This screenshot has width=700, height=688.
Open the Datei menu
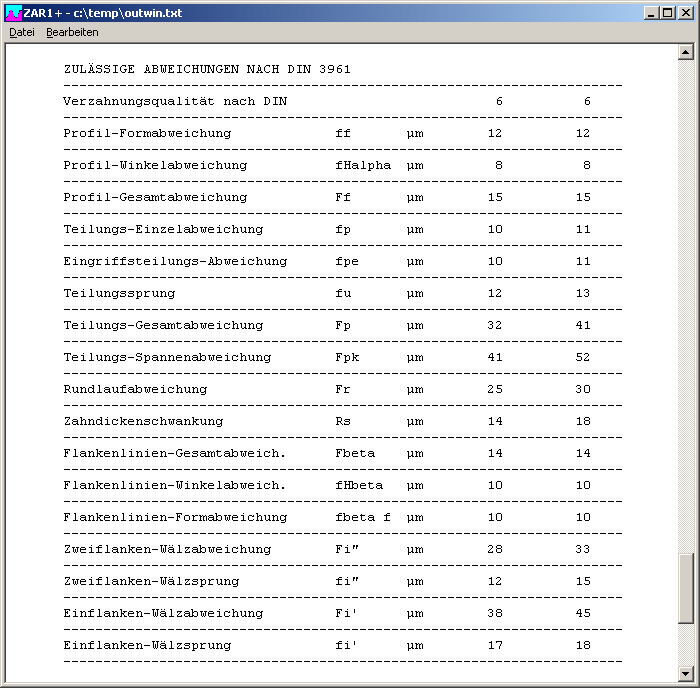click(x=22, y=32)
